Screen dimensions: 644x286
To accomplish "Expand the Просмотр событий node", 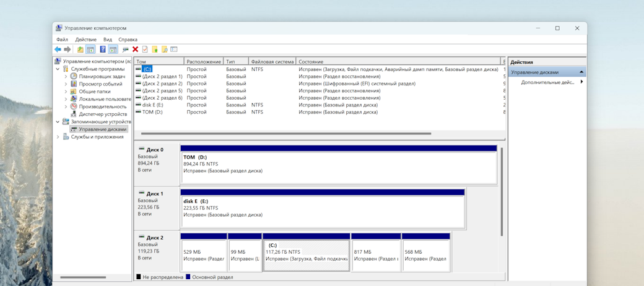I will [66, 84].
